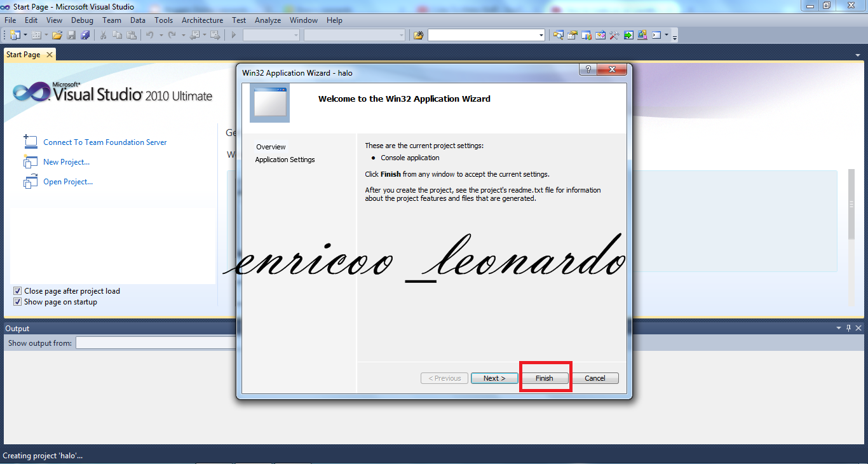Viewport: 868px width, 464px height.
Task: Open a file with the Open File icon
Action: [58, 35]
